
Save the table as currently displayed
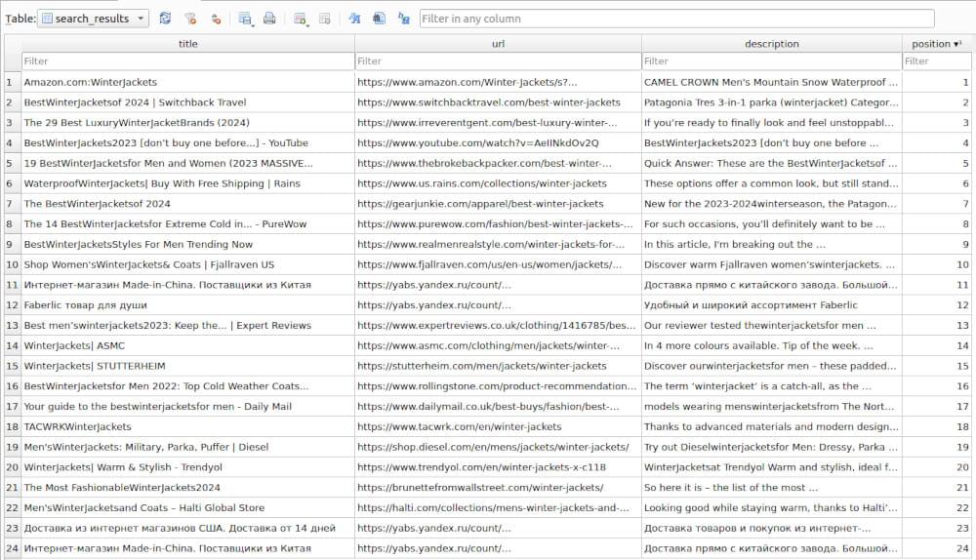[x=245, y=19]
